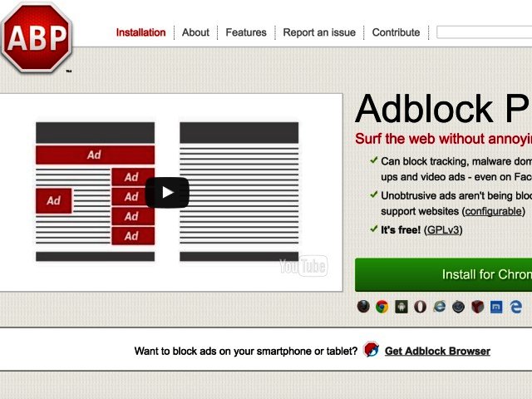The height and width of the screenshot is (399, 532).
Task: Select the Chrome browser icon
Action: [382, 307]
